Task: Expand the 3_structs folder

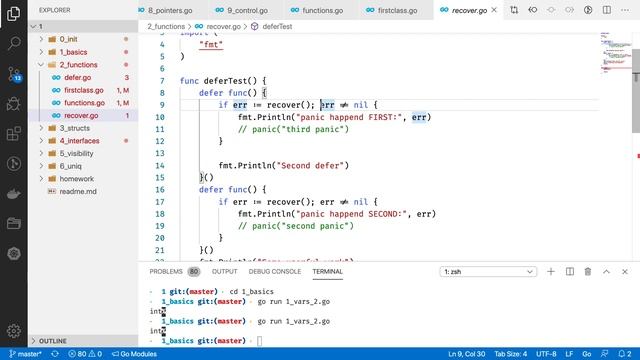Action: [x=41, y=128]
